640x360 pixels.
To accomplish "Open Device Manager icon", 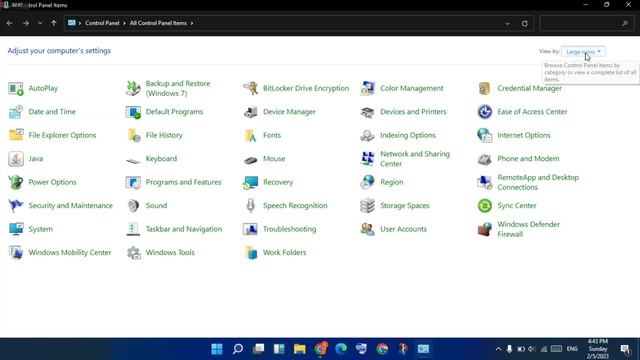I will pos(251,112).
